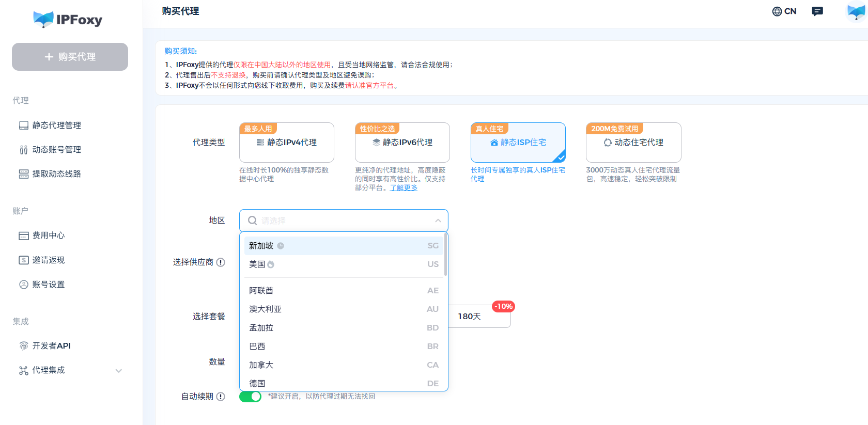Select 静态IPv6代理 proxy type

(x=402, y=143)
